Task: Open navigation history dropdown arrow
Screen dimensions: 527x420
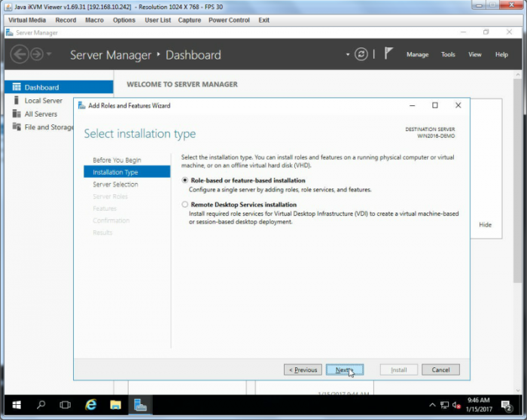Action: point(49,53)
